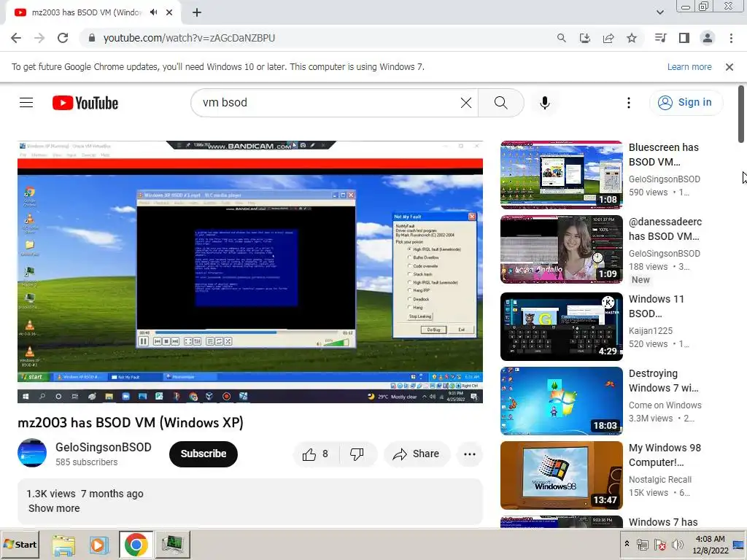This screenshot has height=560, width=747.
Task: Open volume control in system tray
Action: [x=677, y=544]
